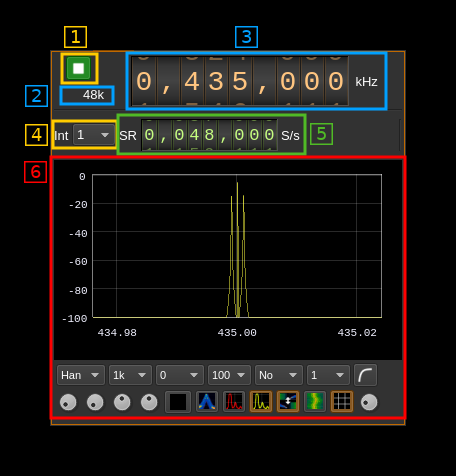
Task: Open the Han FFT window dropdown
Action: (x=81, y=375)
